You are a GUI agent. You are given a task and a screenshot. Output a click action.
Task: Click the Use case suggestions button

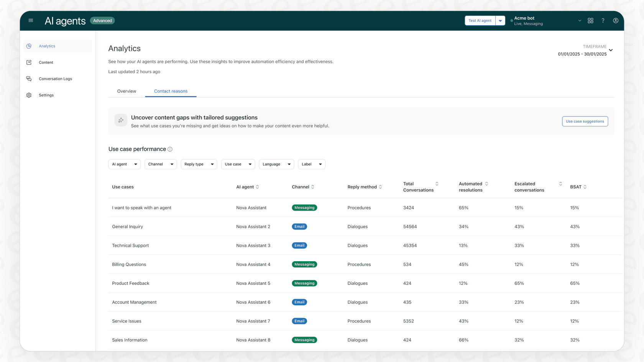tap(585, 121)
